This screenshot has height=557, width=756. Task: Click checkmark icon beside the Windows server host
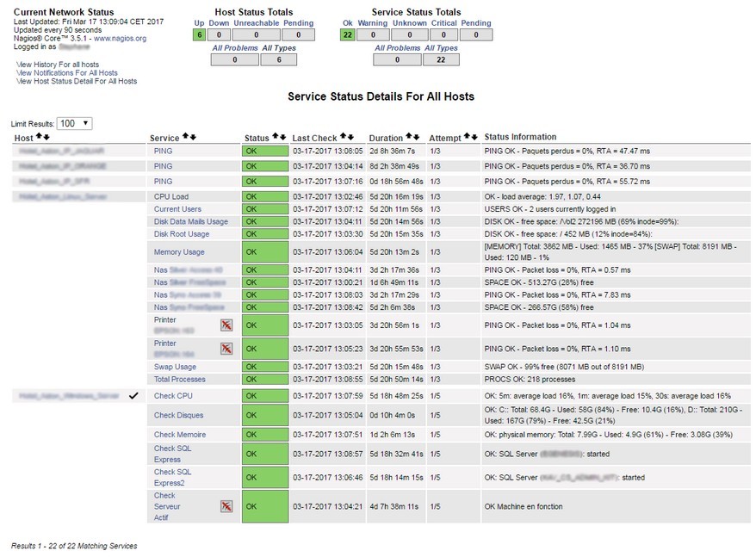133,396
